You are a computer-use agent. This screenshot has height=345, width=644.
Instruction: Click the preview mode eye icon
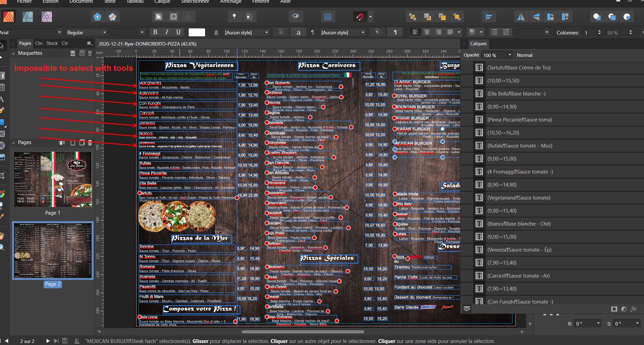click(296, 16)
